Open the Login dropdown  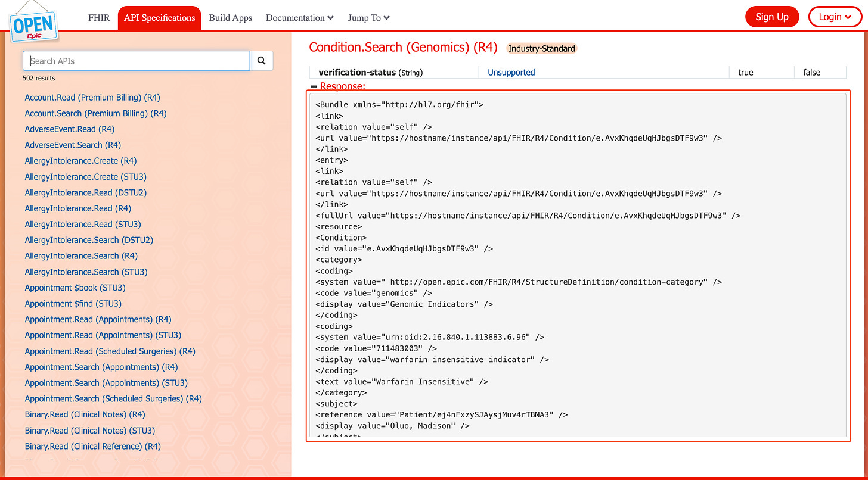(x=835, y=17)
